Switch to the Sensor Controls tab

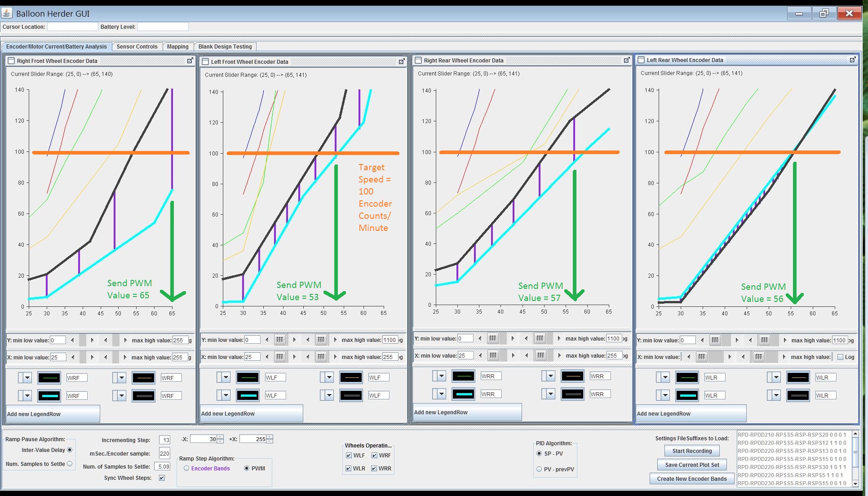[137, 47]
